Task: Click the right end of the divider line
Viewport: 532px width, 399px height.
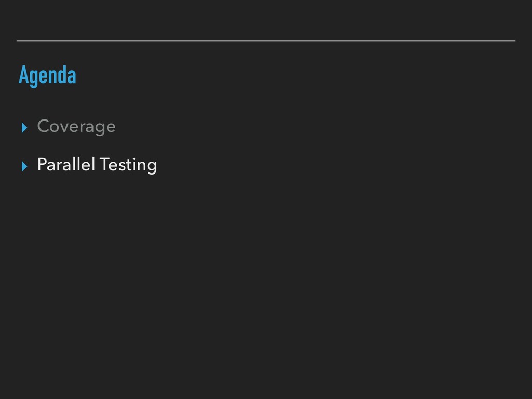Action: point(514,41)
